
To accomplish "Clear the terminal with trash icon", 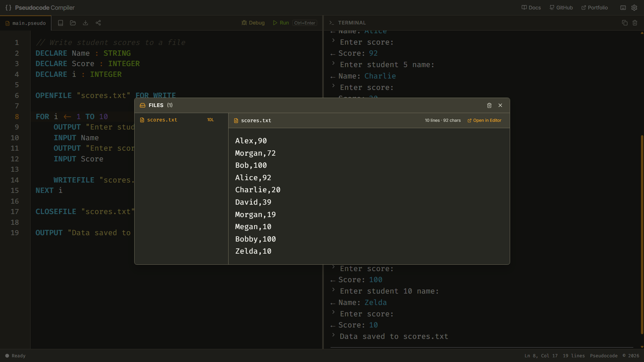I will pos(635,23).
